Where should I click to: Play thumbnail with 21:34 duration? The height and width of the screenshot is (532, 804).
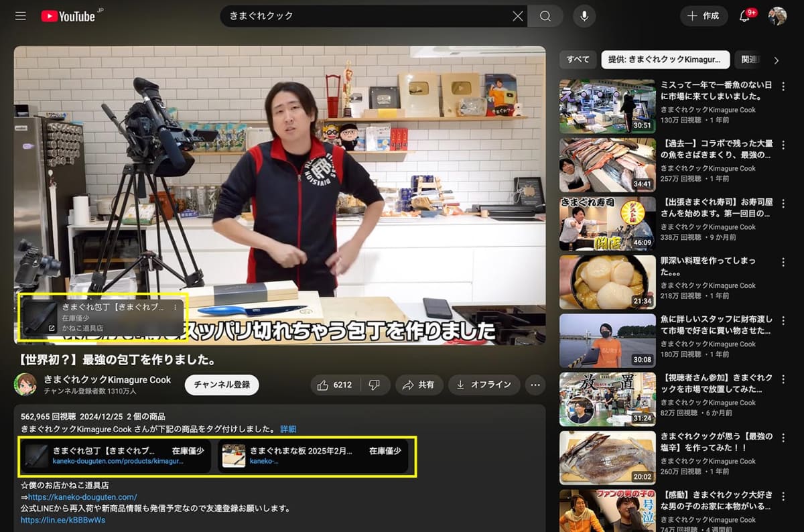click(608, 282)
